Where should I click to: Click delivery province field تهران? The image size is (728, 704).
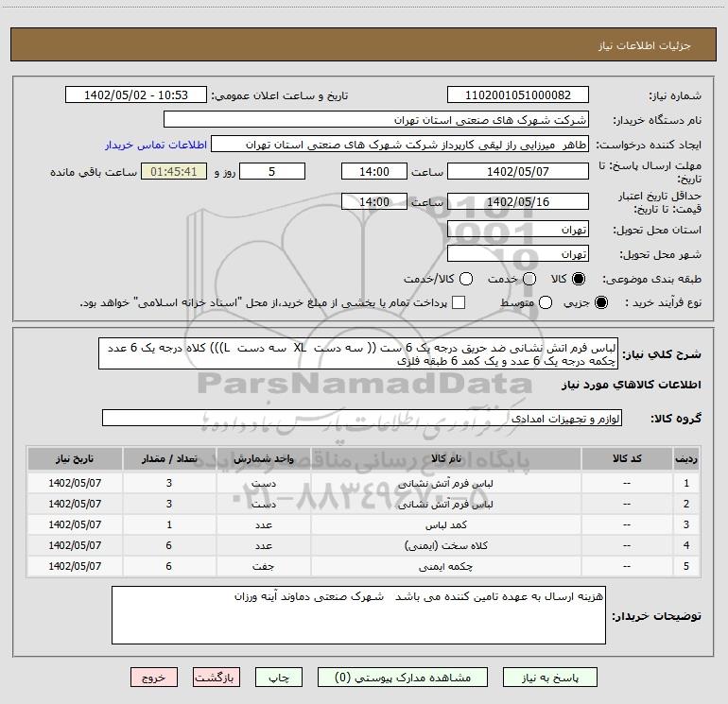click(x=518, y=230)
